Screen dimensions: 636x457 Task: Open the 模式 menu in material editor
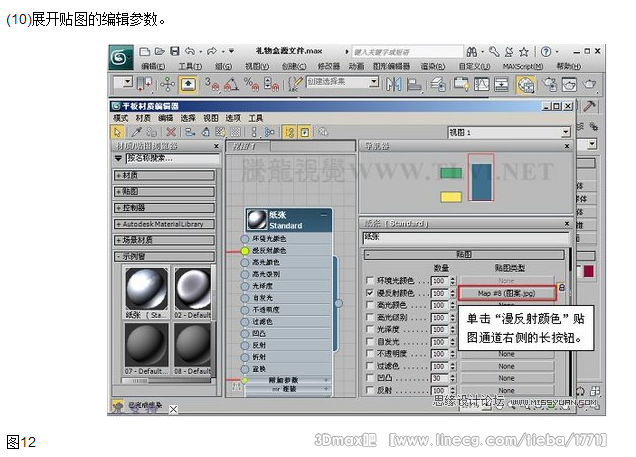[x=121, y=118]
